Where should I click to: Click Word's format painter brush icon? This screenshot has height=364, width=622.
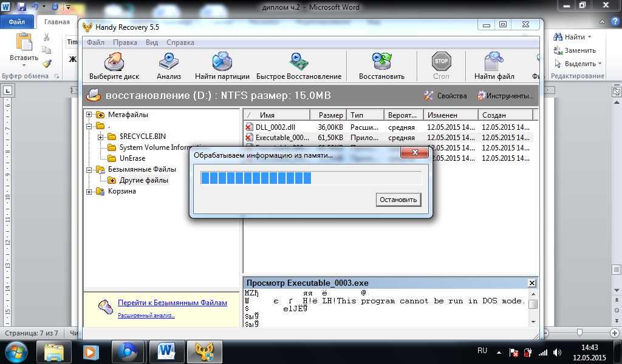(46, 63)
